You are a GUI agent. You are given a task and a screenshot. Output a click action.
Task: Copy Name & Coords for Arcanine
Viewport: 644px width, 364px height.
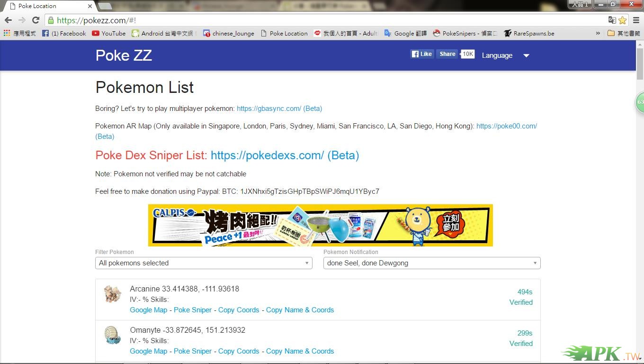point(300,310)
